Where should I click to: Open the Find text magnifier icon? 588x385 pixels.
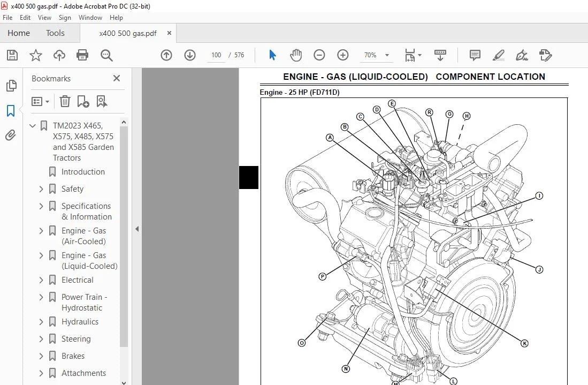(106, 56)
